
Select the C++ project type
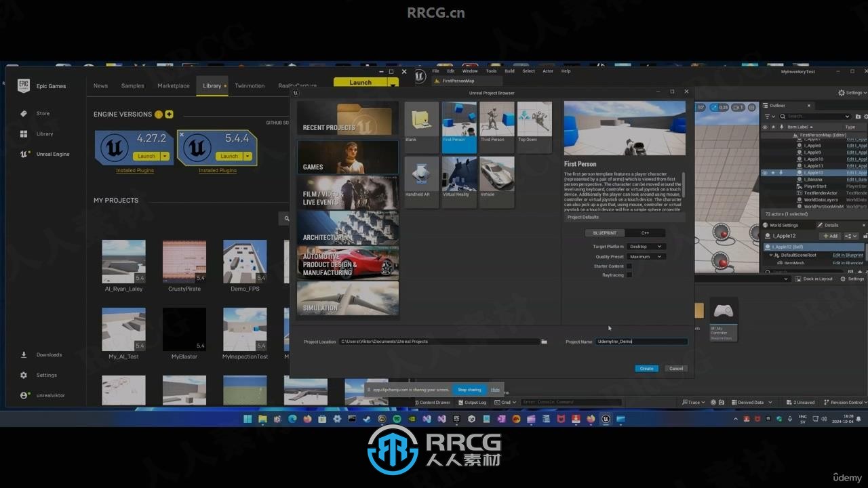point(645,232)
